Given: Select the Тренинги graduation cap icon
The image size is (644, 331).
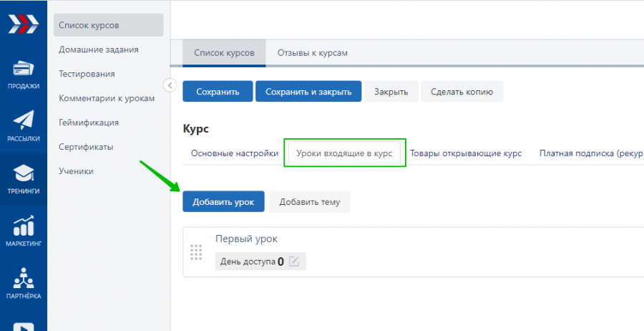Looking at the screenshot, I should (23, 174).
